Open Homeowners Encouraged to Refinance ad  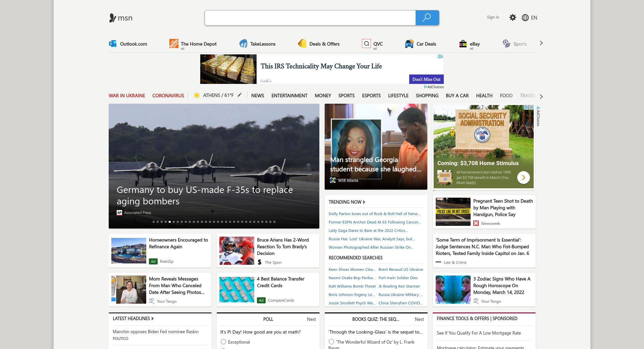point(178,243)
